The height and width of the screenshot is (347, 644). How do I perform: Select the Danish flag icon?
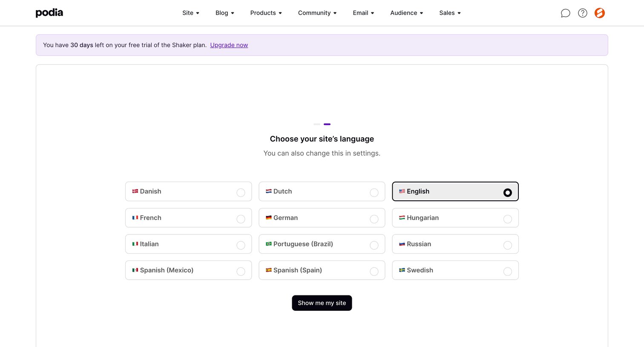135,191
